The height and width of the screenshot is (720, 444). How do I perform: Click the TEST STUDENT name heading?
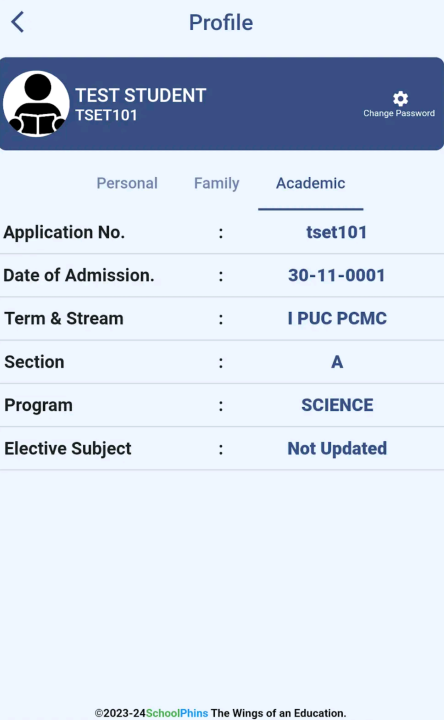click(141, 96)
